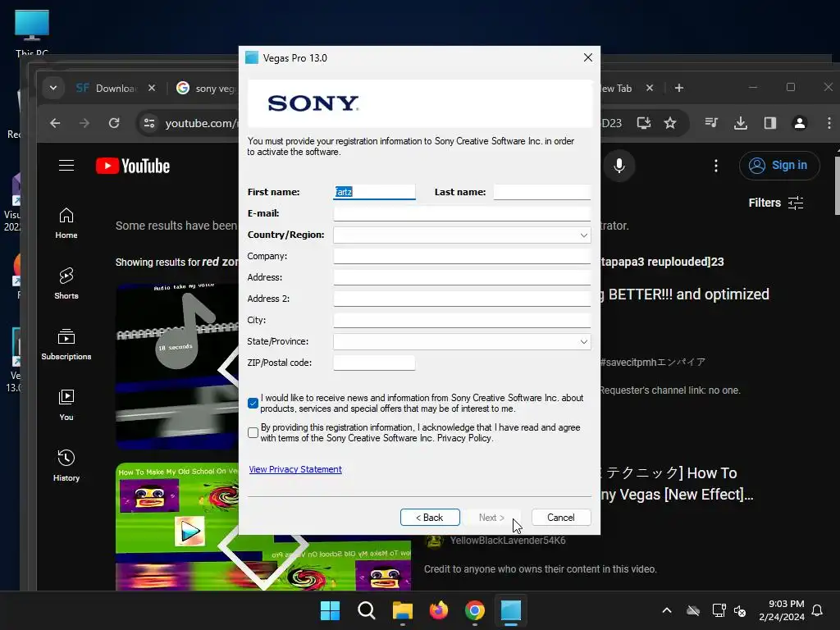Viewport: 840px width, 630px height.
Task: Switch to the New Tab tab
Action: [619, 88]
